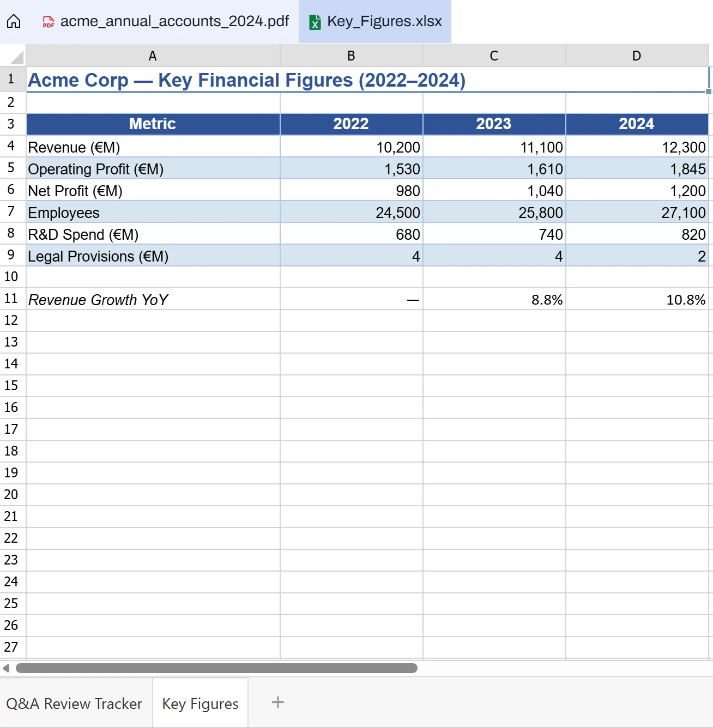Click the Home icon in the top bar
This screenshot has width=713, height=728.
[x=14, y=21]
